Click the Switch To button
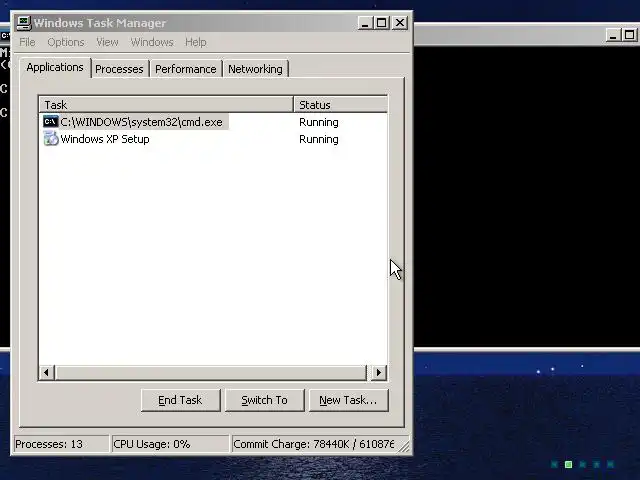640x480 pixels. [264, 400]
